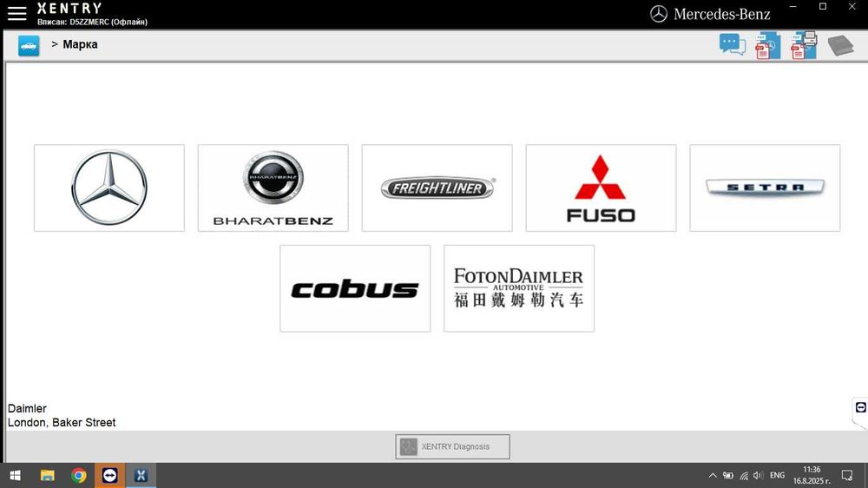Choose the Mercedes-Benz star brand tile

(109, 188)
